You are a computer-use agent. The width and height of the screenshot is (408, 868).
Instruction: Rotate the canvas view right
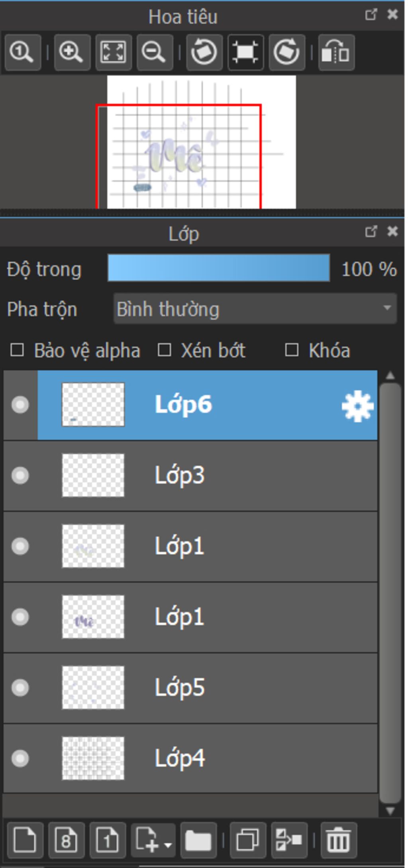click(x=287, y=52)
